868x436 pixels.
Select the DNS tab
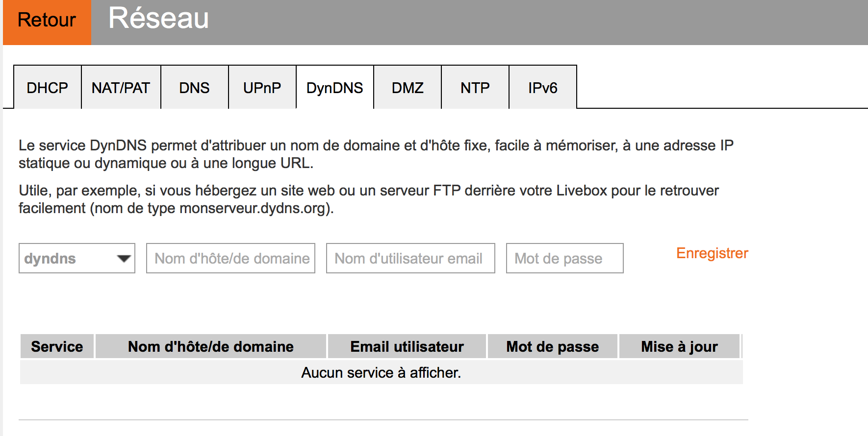pyautogui.click(x=194, y=88)
